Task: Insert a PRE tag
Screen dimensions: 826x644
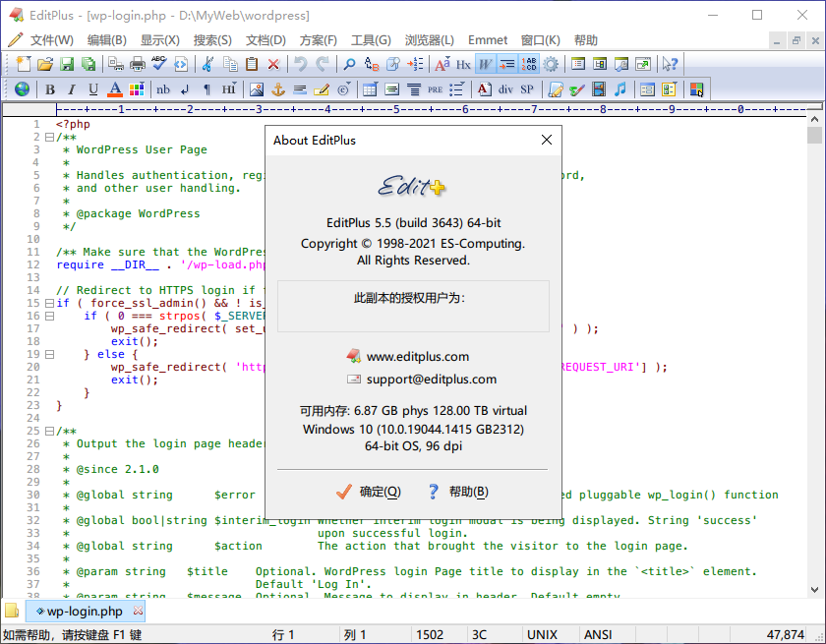Action: coord(435,89)
